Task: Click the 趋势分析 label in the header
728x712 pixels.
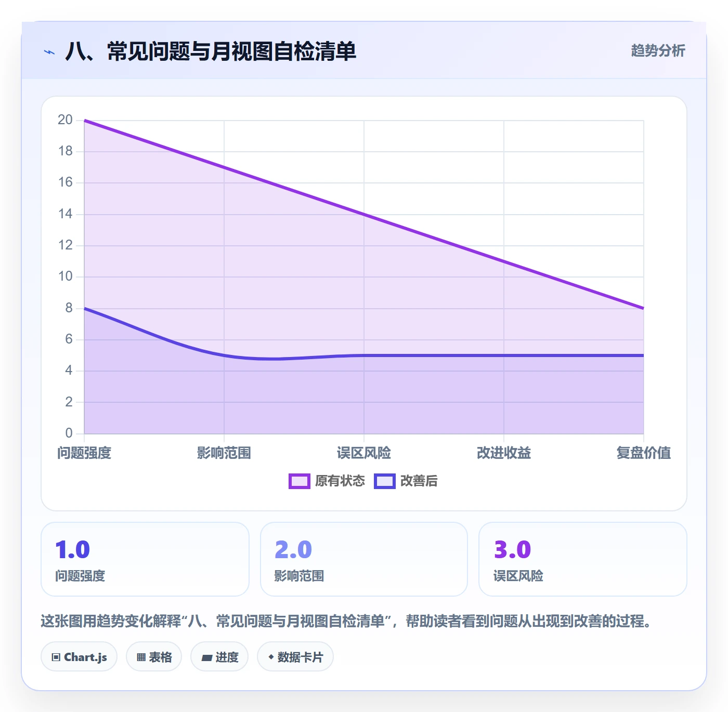Action: tap(658, 51)
